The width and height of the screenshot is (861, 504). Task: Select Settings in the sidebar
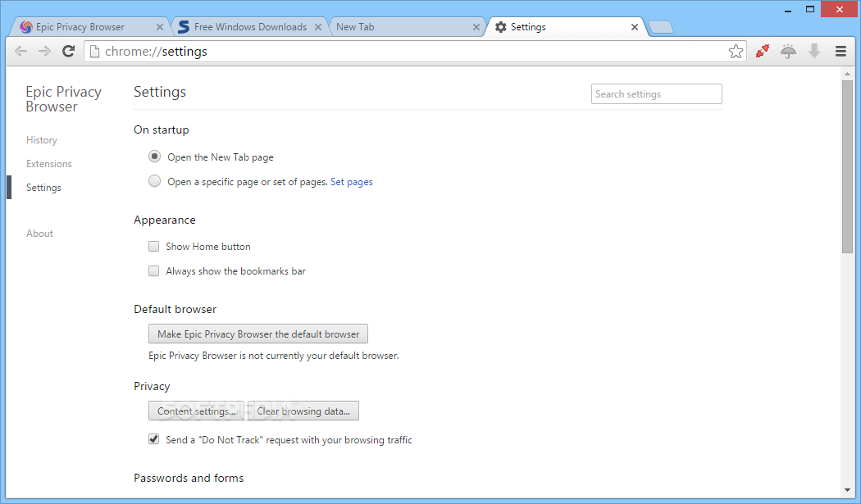43,187
